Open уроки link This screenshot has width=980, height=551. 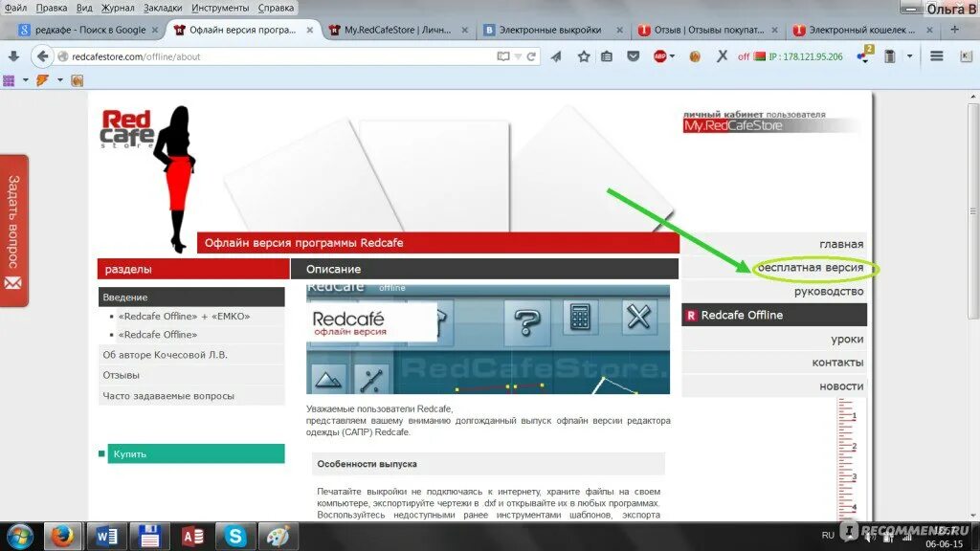[847, 340]
